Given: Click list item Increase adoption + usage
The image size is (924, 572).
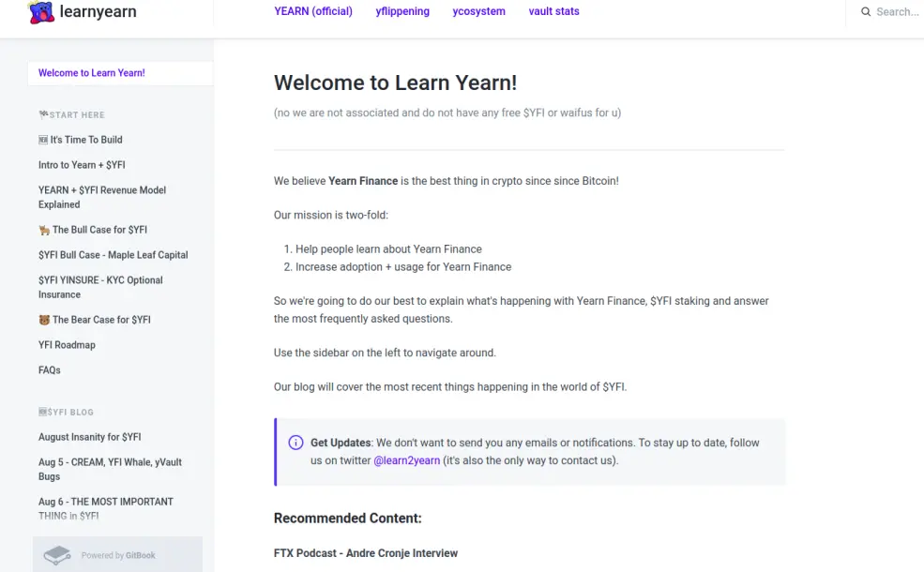Looking at the screenshot, I should pyautogui.click(x=403, y=267).
